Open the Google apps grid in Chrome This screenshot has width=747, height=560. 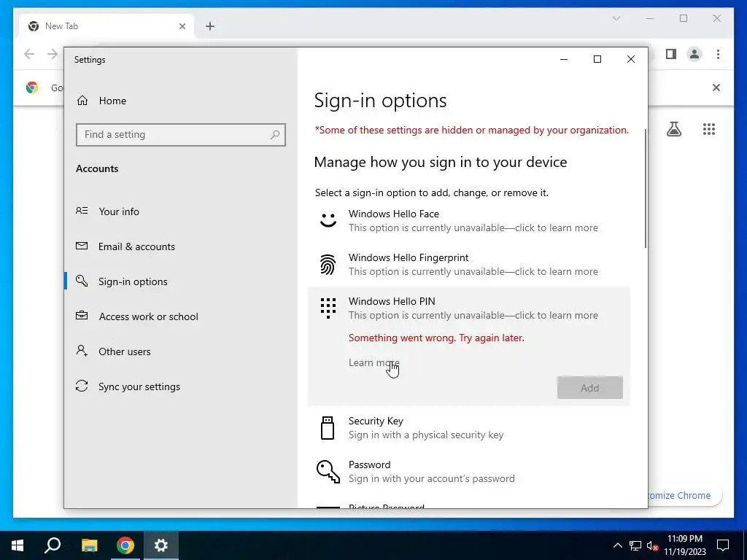click(709, 129)
